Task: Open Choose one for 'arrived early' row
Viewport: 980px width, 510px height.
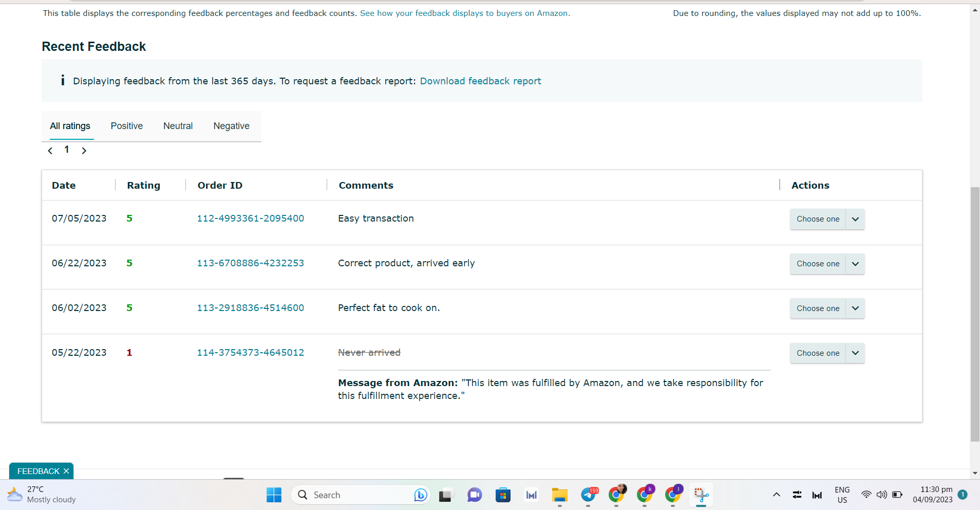Action: [x=818, y=264]
